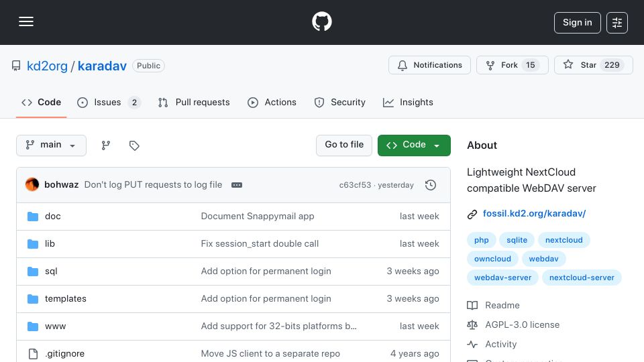Open sql row's permanent login commit

(266, 271)
